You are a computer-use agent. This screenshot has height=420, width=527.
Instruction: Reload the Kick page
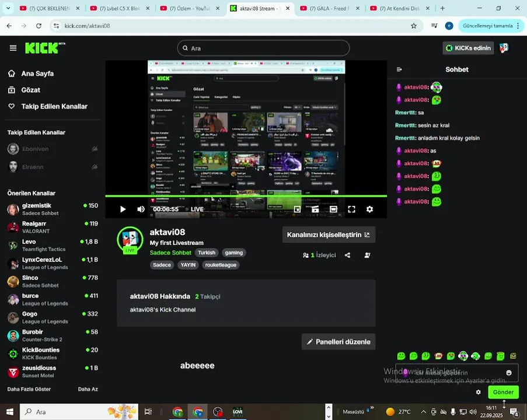pyautogui.click(x=39, y=26)
